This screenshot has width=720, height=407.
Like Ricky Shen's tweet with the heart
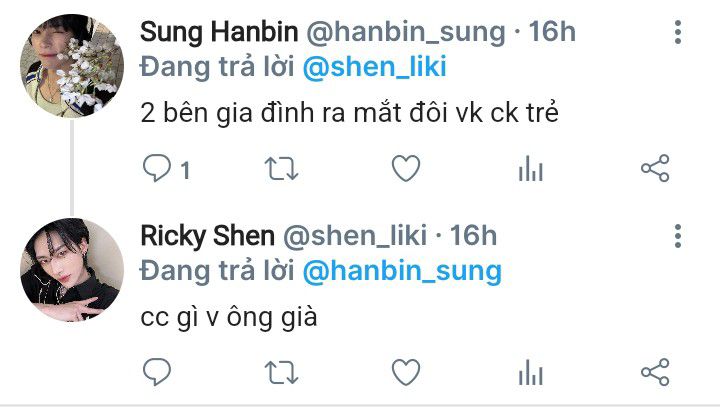[x=406, y=372]
